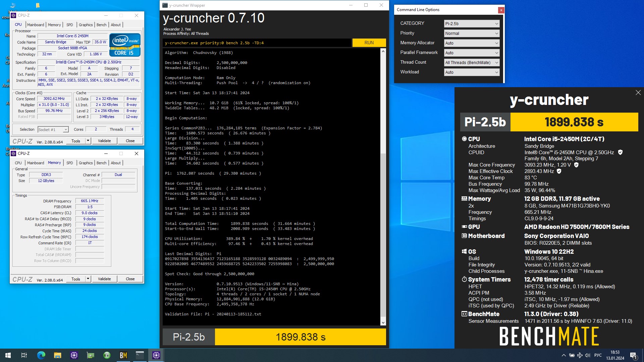The width and height of the screenshot is (644, 362).
Task: Click the Windows OS icon in BenchMate panel
Action: [464, 251]
